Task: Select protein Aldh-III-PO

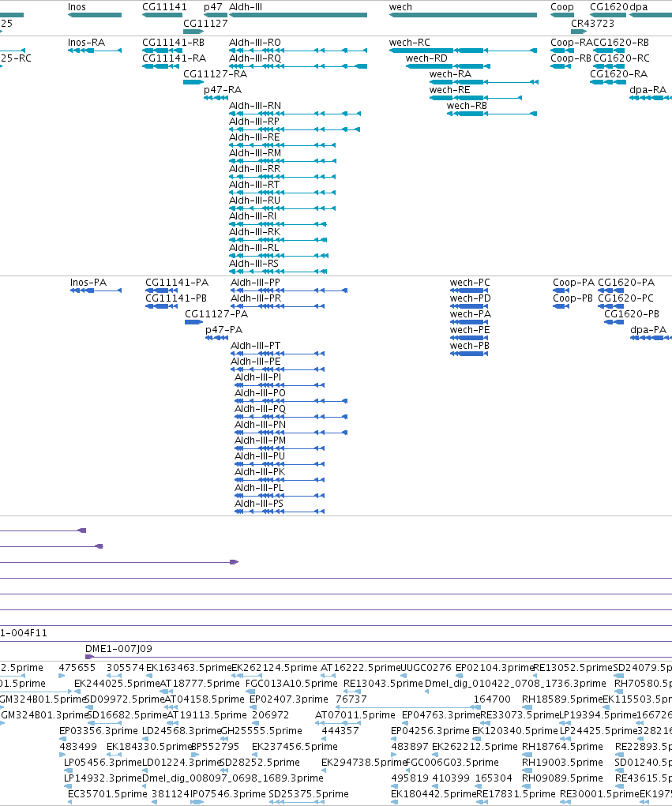Action: 291,401
